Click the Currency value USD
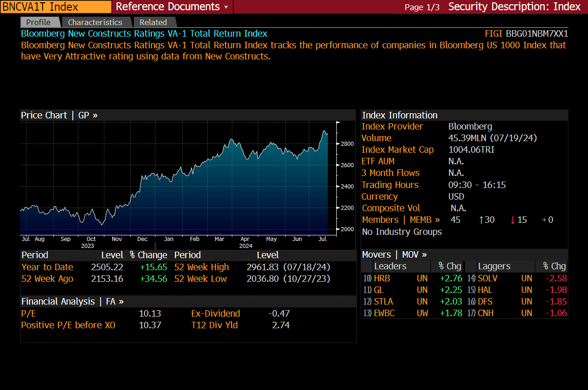 (457, 196)
